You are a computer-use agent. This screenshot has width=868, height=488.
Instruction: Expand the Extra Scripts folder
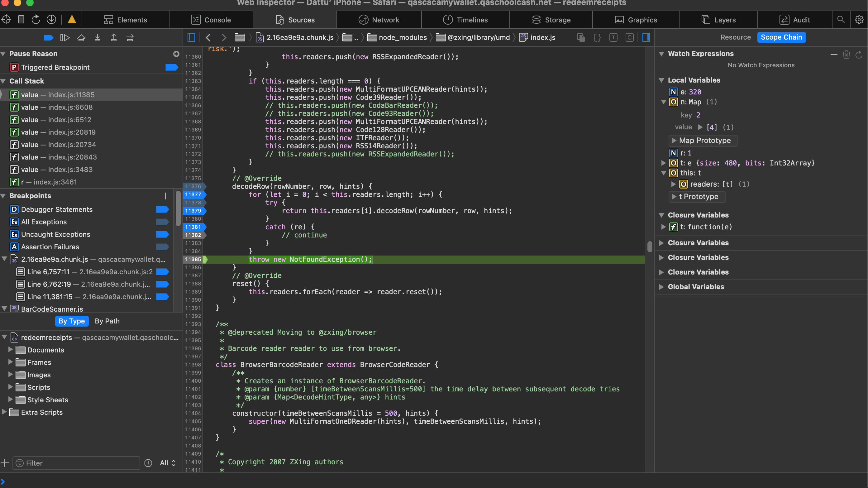click(x=4, y=412)
